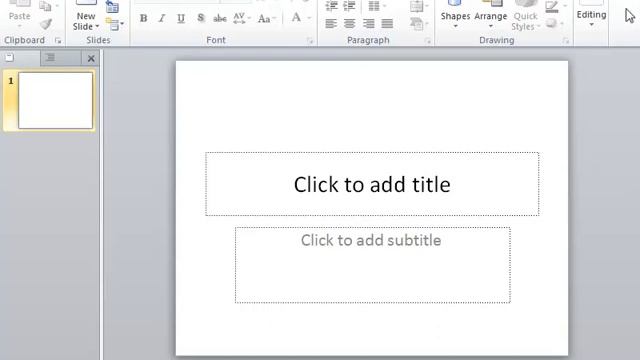Select slide 1 thumbnail
Image resolution: width=640 pixels, height=360 pixels.
click(56, 100)
